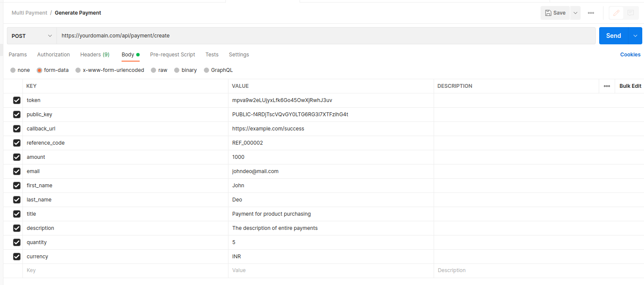Switch to the Headers tab
644x285 pixels.
point(94,55)
